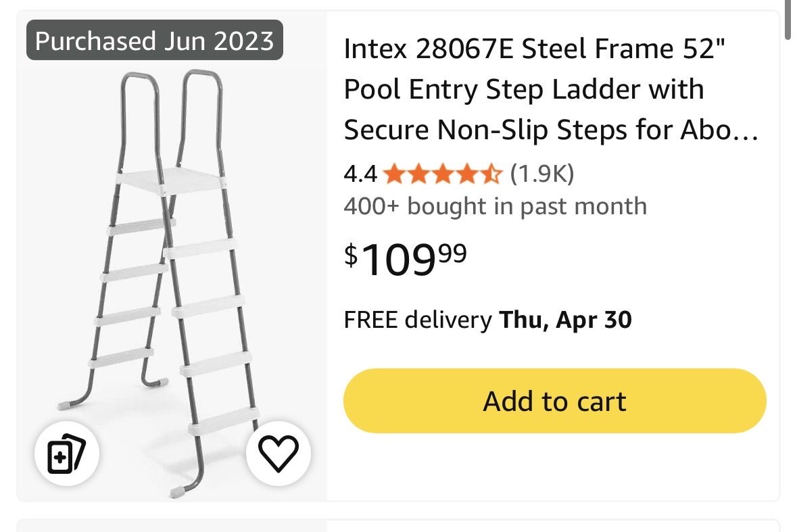This screenshot has height=532, width=797.
Task: Click the "Thu, Apr 30" delivery date
Action: (565, 320)
